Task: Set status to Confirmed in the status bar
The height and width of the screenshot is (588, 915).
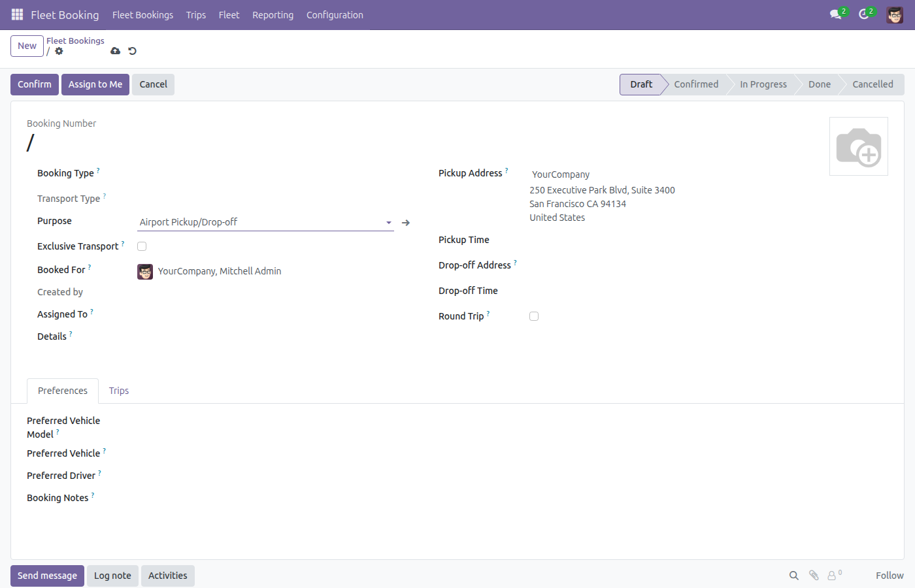Action: 696,84
